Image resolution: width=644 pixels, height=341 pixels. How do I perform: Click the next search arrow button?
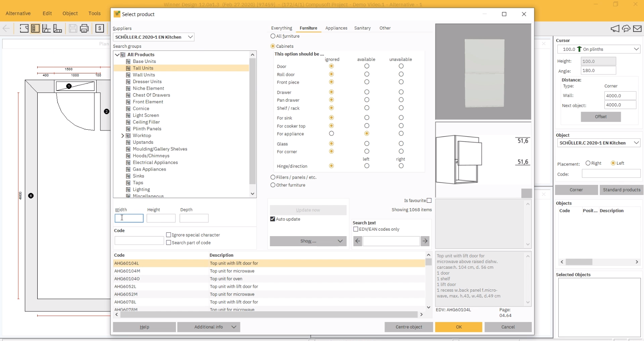(425, 241)
